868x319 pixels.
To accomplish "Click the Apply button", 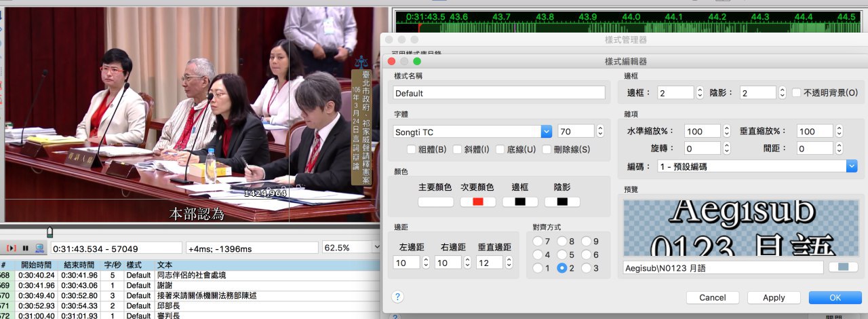I will pos(774,297).
